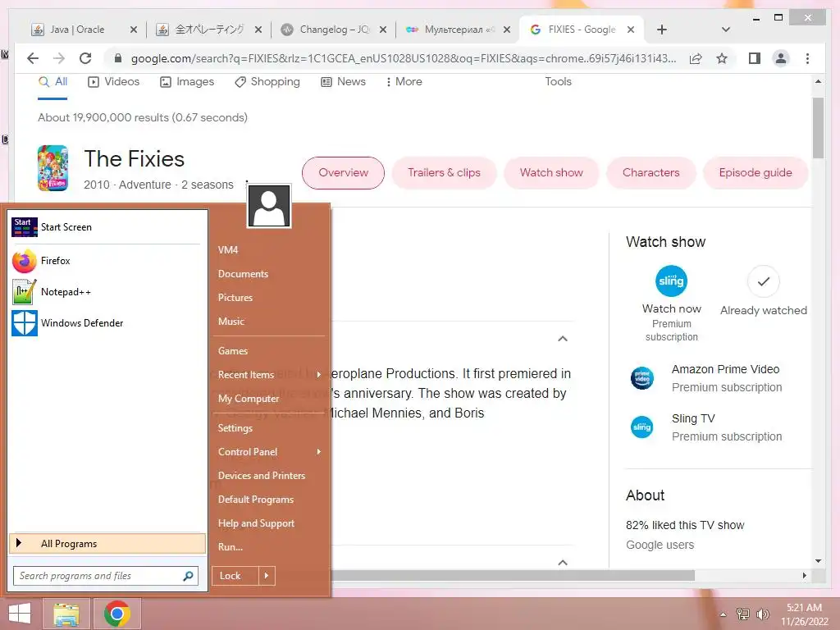Show hidden system tray icons
The image size is (840, 630).
(x=724, y=614)
